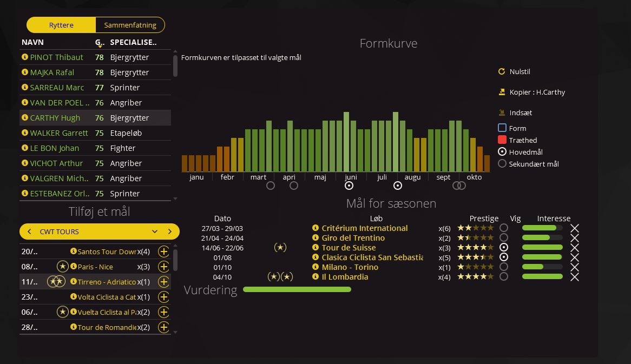
Task: Switch to the Sammenfatning tab
Action: click(x=130, y=25)
